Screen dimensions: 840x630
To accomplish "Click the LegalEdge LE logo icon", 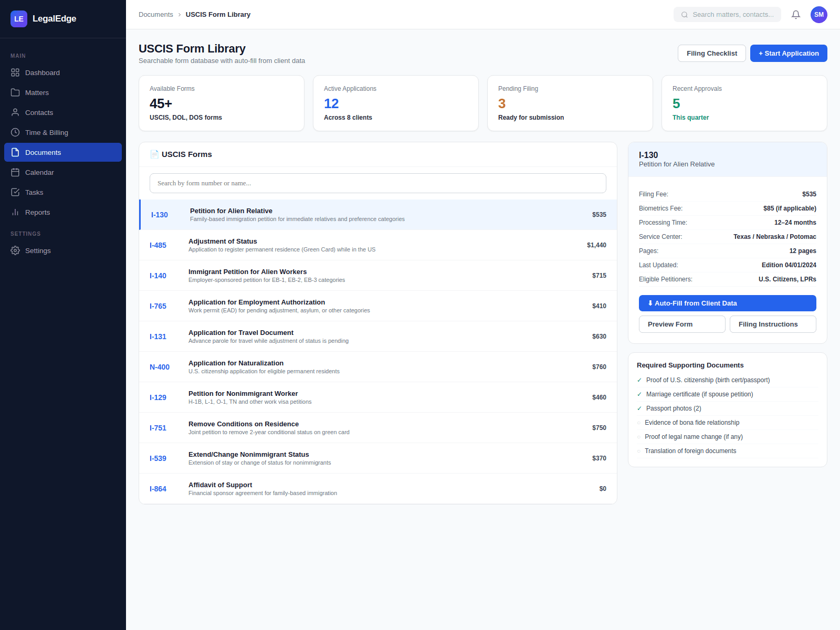I will (19, 19).
